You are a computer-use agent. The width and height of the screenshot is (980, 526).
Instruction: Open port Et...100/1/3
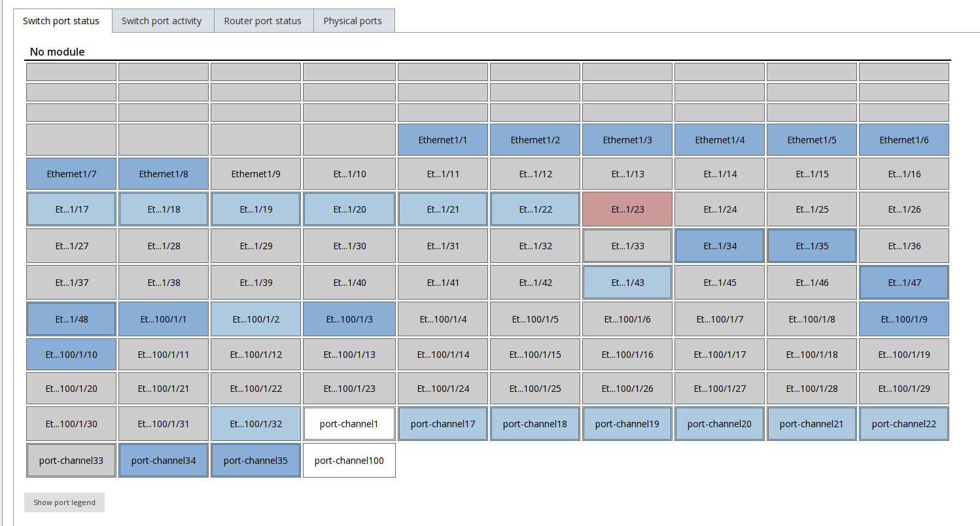(x=349, y=319)
